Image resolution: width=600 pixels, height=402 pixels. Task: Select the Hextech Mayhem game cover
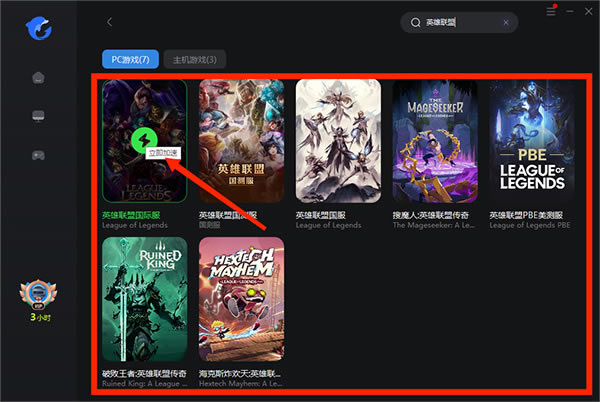point(241,299)
